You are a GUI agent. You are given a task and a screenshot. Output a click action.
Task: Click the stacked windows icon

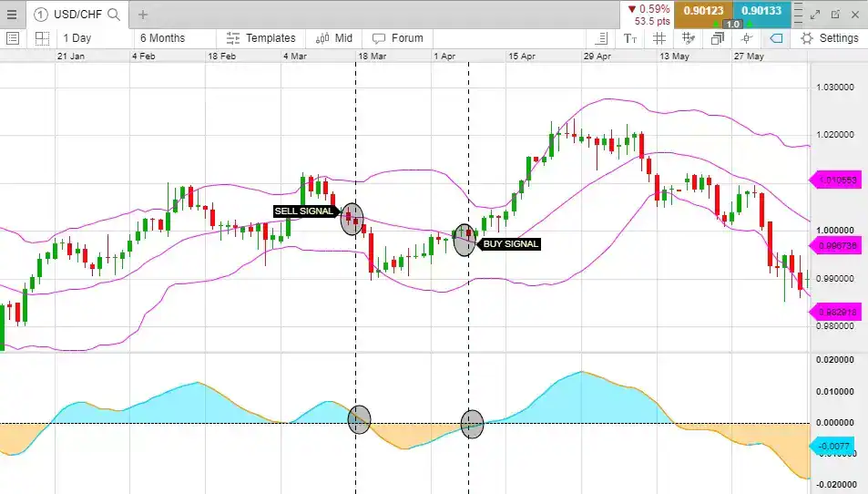(718, 38)
